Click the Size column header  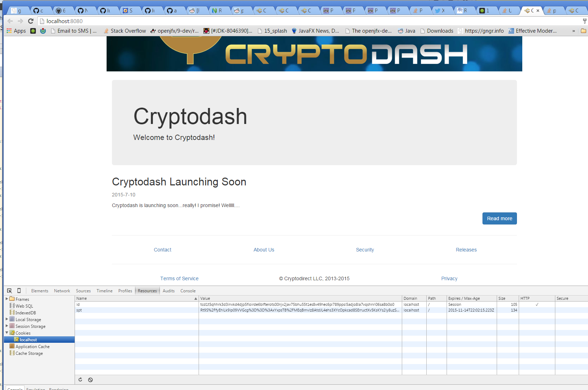pos(508,298)
